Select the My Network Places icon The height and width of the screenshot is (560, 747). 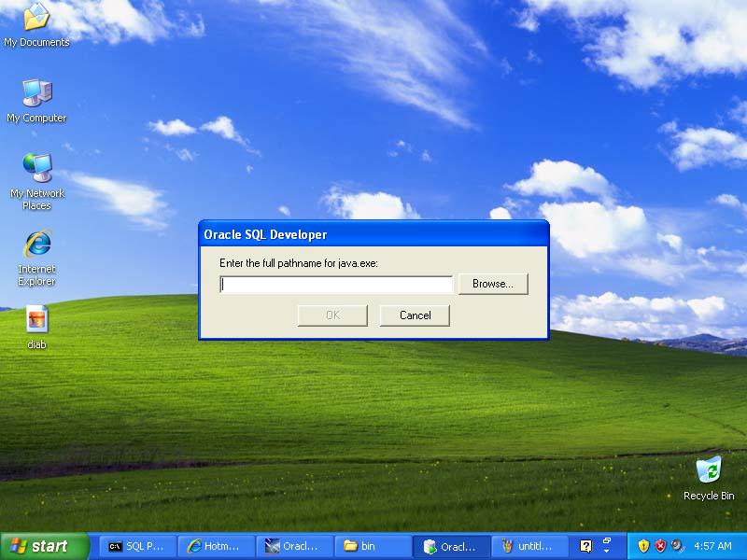coord(36,182)
